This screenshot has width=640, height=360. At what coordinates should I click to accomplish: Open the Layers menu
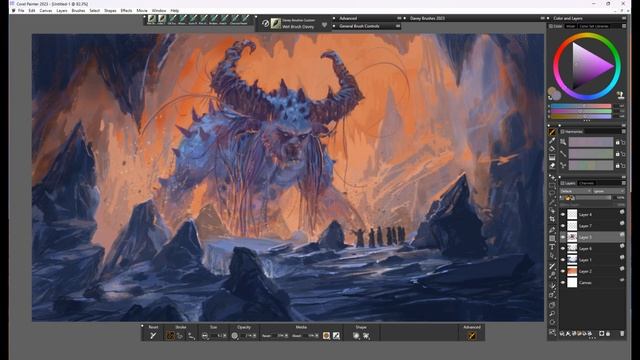[x=62, y=11]
